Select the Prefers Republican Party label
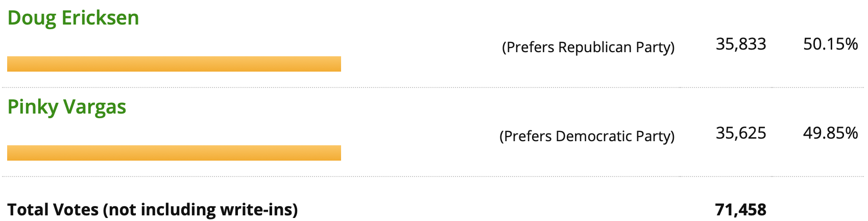 (x=588, y=47)
